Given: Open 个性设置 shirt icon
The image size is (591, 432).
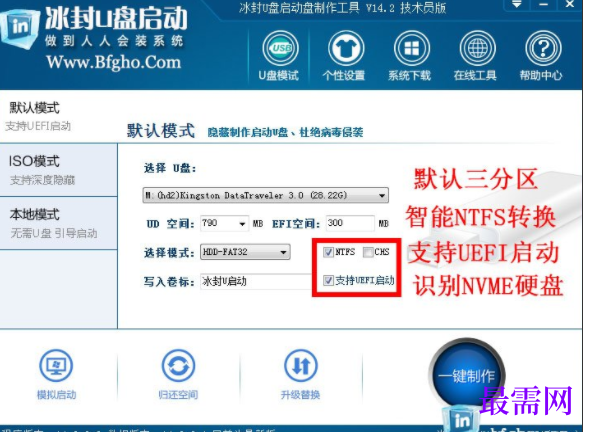Looking at the screenshot, I should [346, 48].
